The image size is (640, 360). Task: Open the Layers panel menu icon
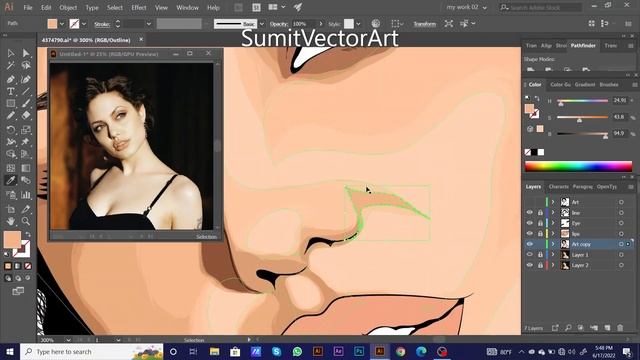[x=631, y=187]
